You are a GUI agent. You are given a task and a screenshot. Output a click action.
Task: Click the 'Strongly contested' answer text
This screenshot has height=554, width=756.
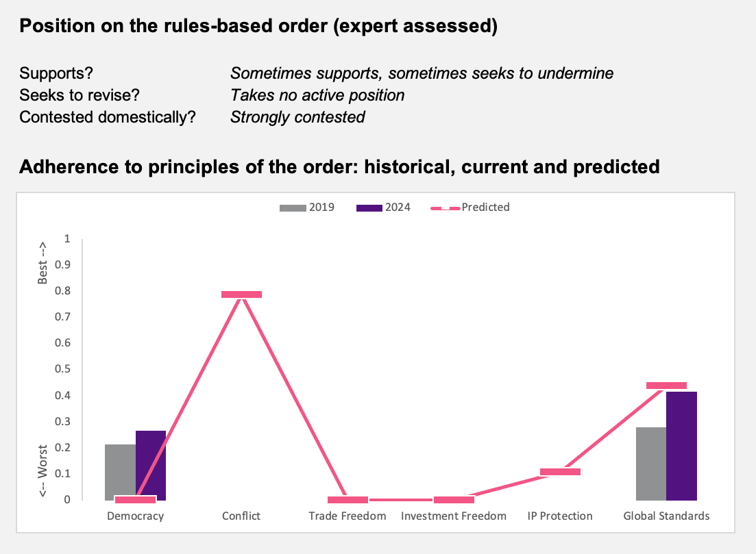click(297, 117)
